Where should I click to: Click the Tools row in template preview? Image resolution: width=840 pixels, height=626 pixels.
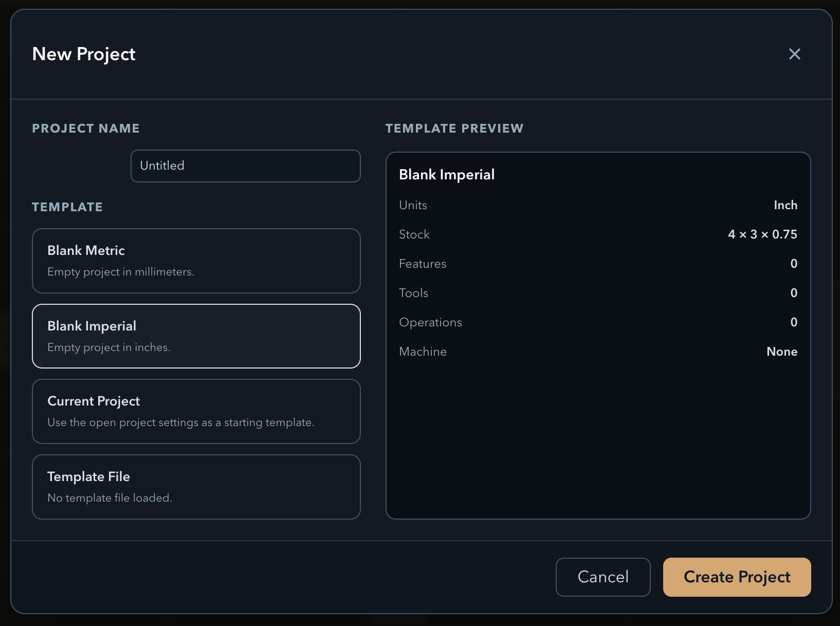click(598, 293)
